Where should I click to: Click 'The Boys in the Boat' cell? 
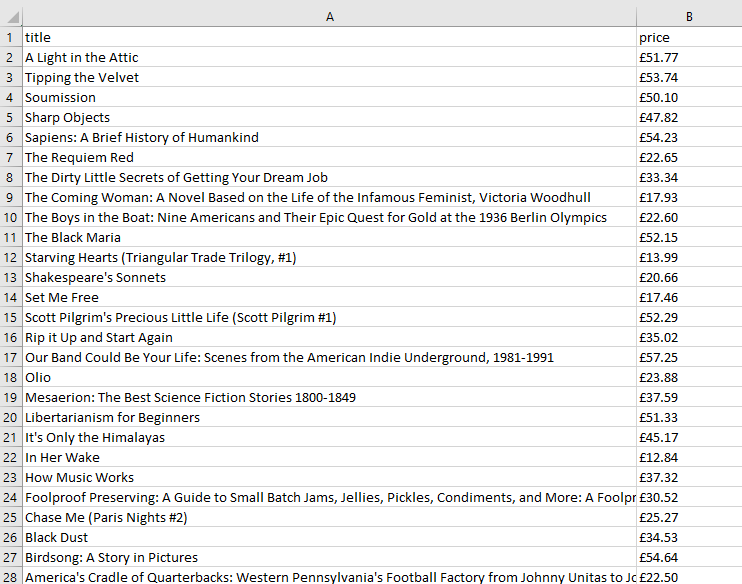[329, 217]
